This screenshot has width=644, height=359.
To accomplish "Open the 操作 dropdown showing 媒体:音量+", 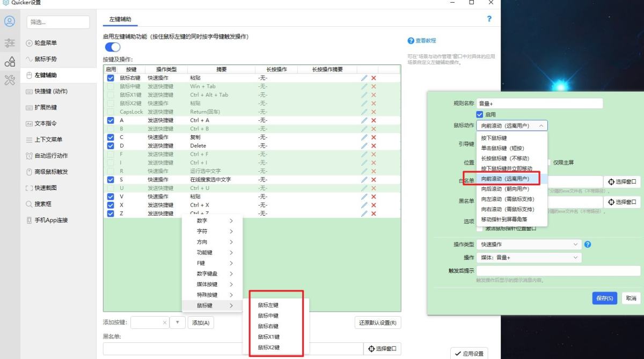I will click(x=529, y=258).
